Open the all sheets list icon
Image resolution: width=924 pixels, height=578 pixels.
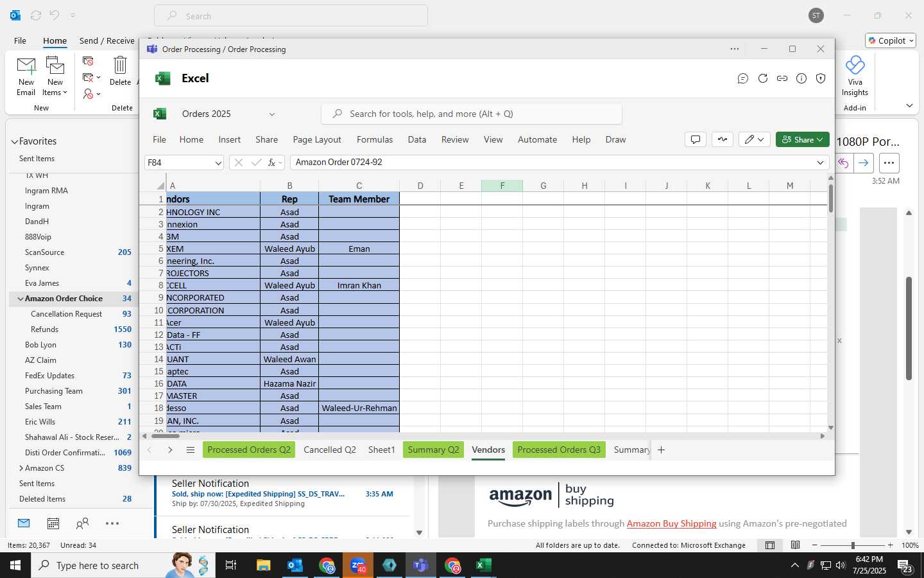[191, 450]
